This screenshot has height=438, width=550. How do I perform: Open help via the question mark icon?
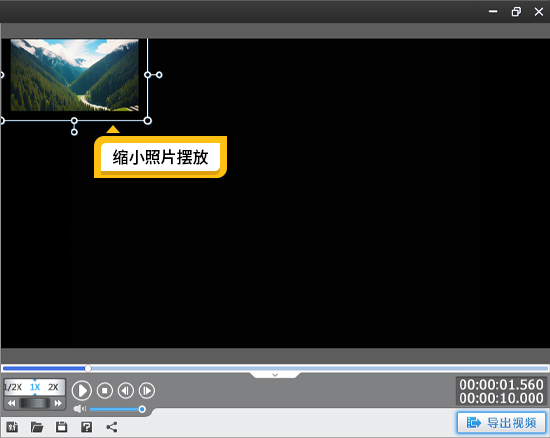(x=86, y=427)
